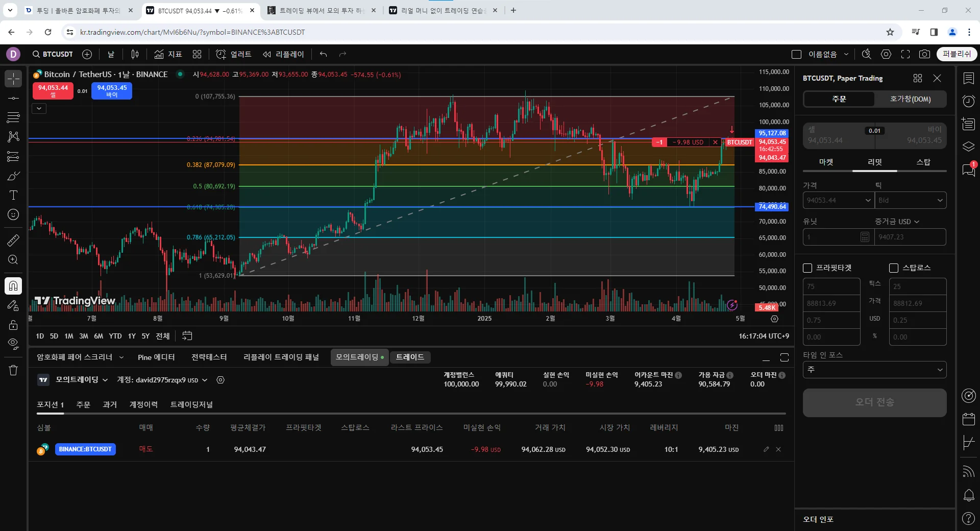Open the emoji icons tool
Viewport: 980px width, 531px height.
click(x=13, y=215)
